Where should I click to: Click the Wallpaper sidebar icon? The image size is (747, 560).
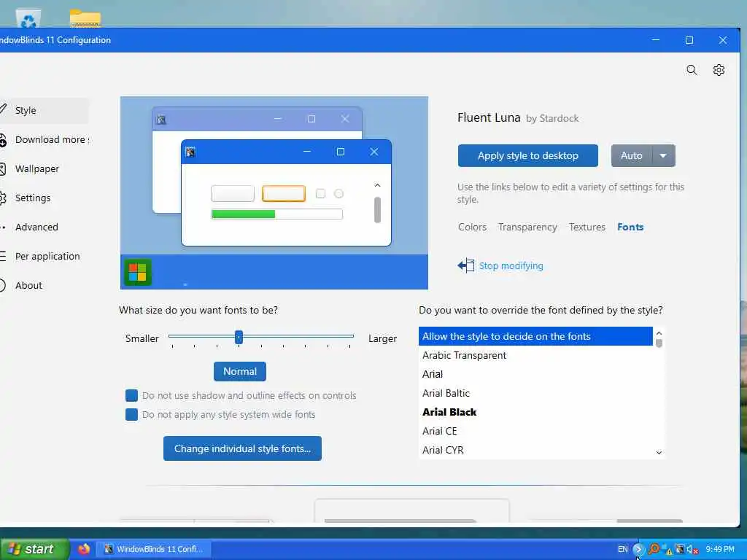pyautogui.click(x=2, y=168)
